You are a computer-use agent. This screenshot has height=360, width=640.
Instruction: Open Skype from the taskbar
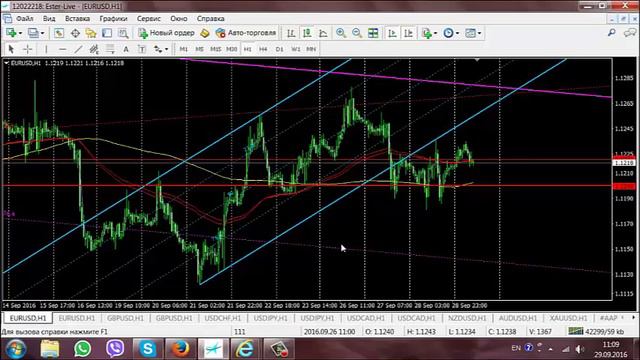(x=147, y=349)
